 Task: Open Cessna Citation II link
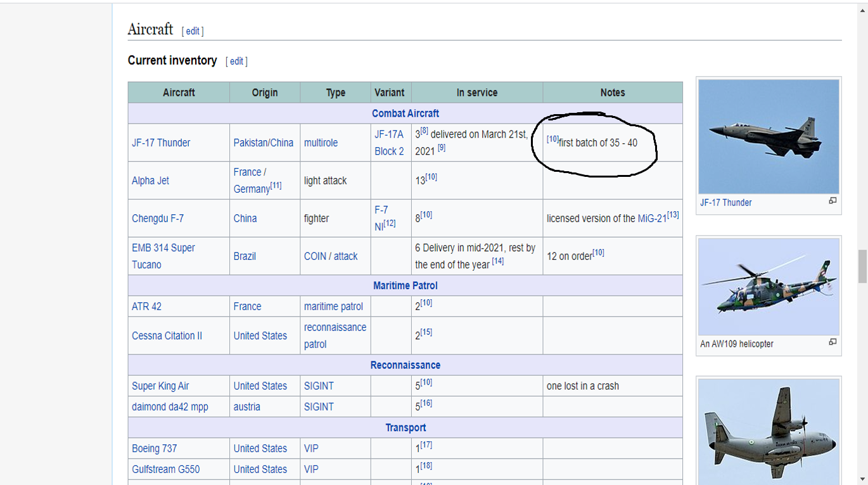click(167, 336)
